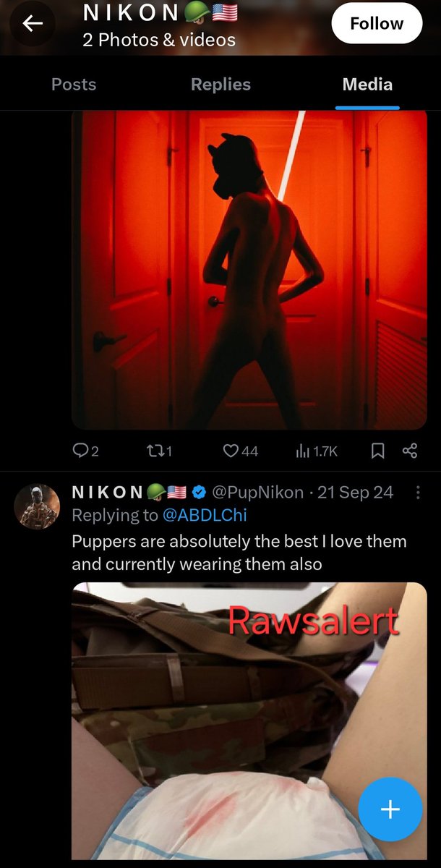Viewport: 441px width, 868px height.
Task: Open the reply bubble with 2 replies
Action: click(86, 451)
